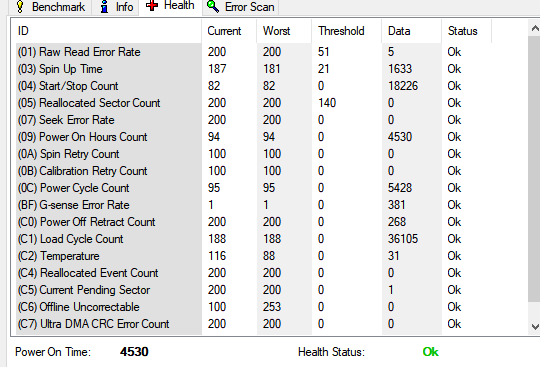540x367 pixels.
Task: Click the scrollbar up arrow
Action: [534, 28]
